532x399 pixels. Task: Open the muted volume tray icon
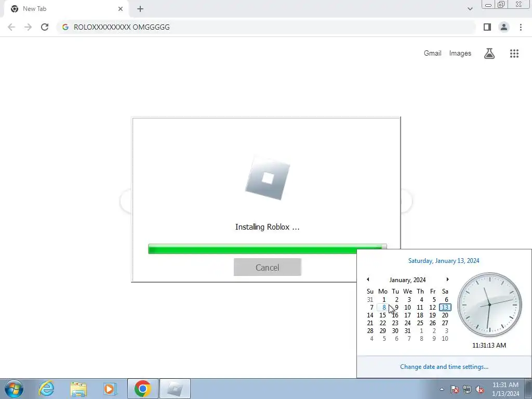pyautogui.click(x=480, y=390)
